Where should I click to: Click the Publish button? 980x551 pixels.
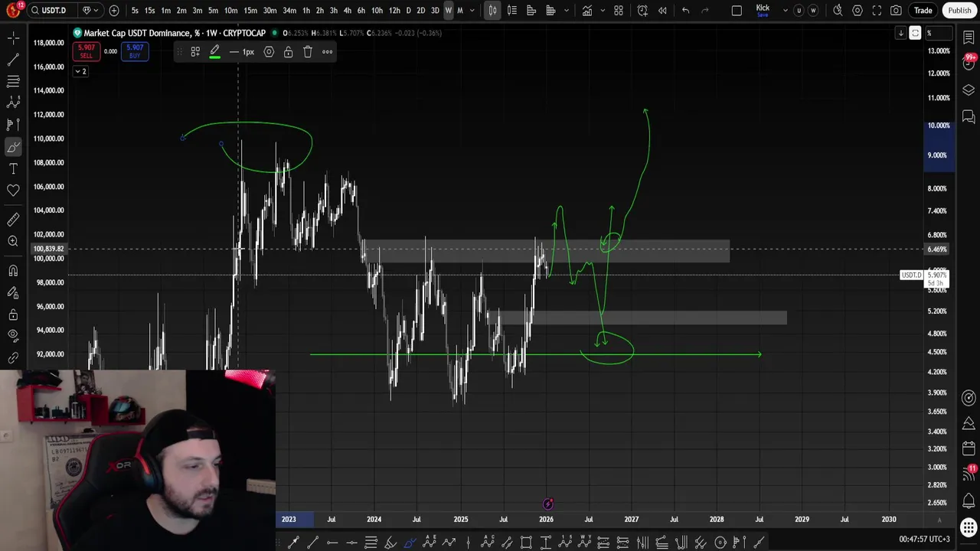[959, 11]
